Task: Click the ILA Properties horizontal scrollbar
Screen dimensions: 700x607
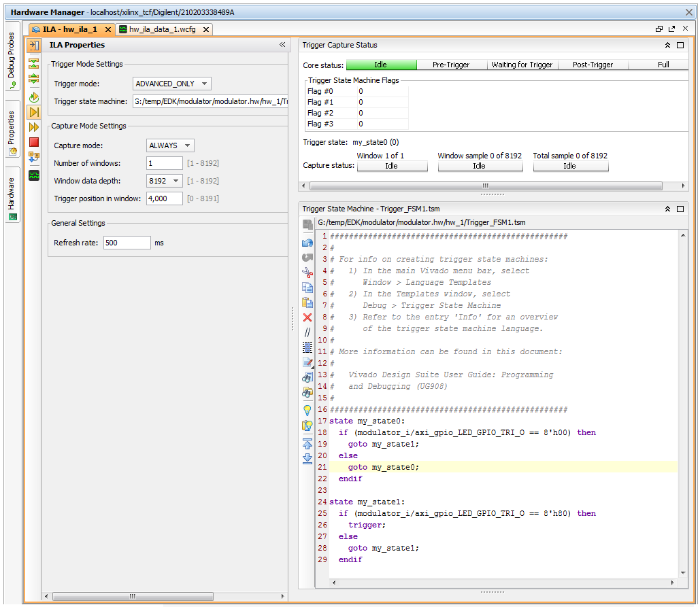Action: pyautogui.click(x=133, y=596)
